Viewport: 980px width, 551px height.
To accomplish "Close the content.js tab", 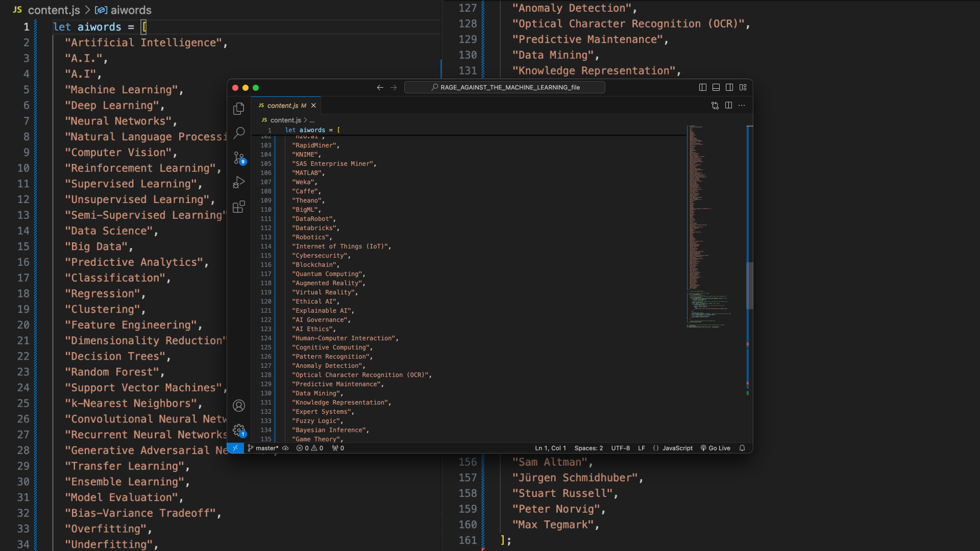I will pos(313,106).
